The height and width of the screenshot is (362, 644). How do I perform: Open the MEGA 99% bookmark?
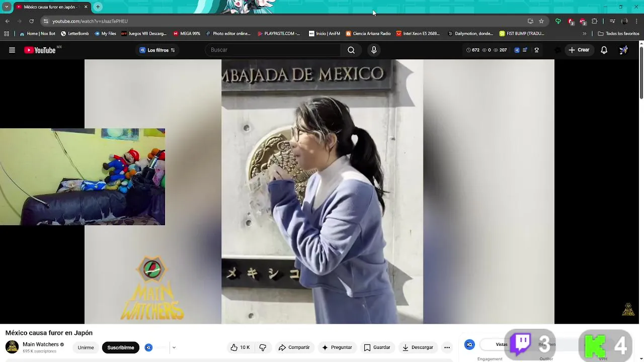tap(187, 34)
